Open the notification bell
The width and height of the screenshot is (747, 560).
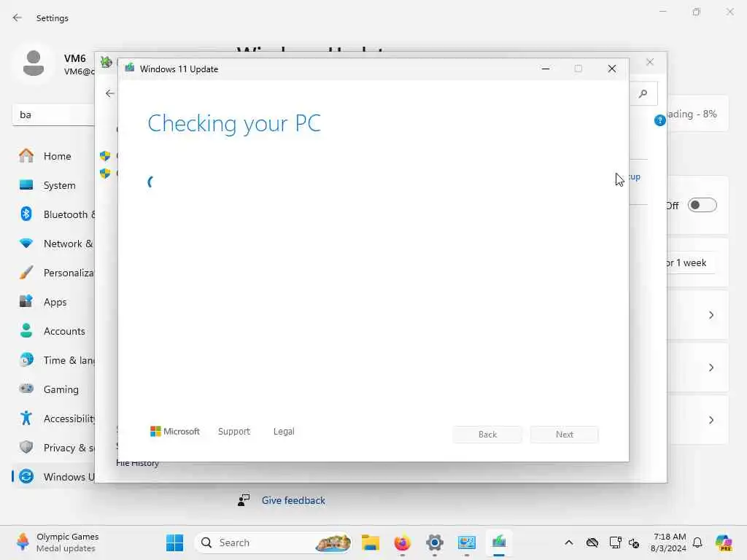point(697,542)
